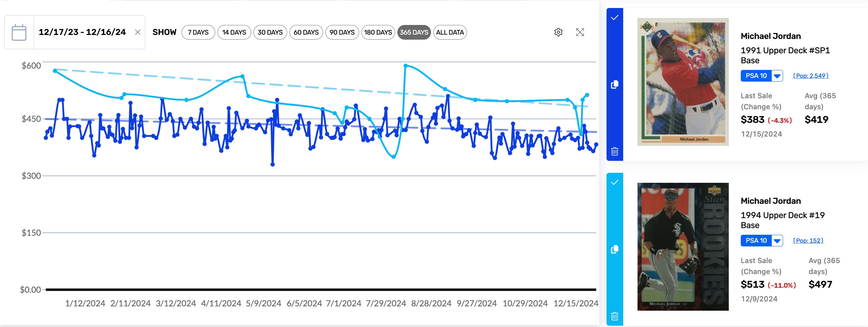The height and width of the screenshot is (327, 868).
Task: Click the $450 y-axis label
Action: (x=31, y=119)
